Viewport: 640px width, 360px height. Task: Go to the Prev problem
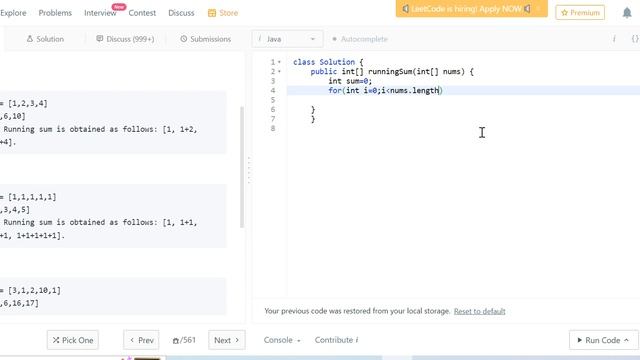[x=141, y=340]
